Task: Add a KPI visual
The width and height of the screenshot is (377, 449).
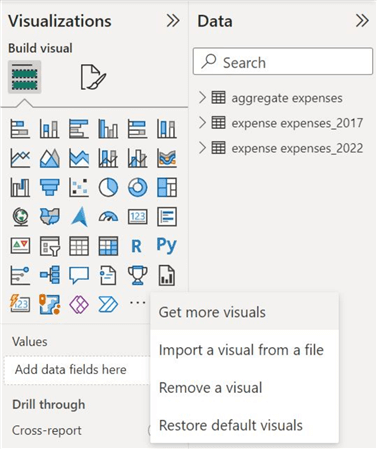Action: pos(20,246)
